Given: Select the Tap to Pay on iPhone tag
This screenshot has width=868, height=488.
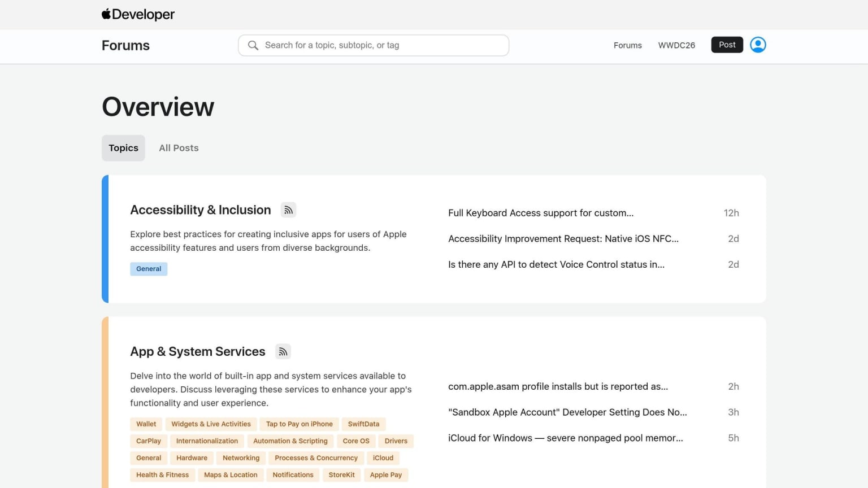Looking at the screenshot, I should click(x=300, y=424).
